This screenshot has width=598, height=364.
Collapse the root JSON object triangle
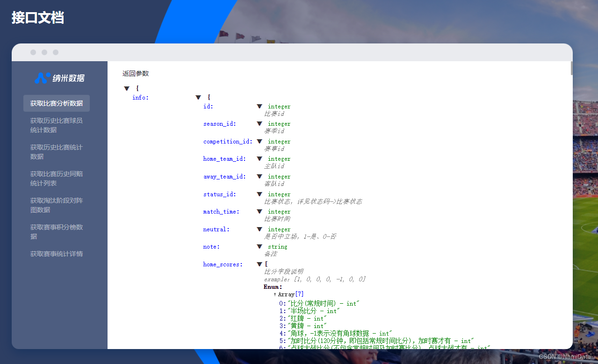pyautogui.click(x=127, y=89)
